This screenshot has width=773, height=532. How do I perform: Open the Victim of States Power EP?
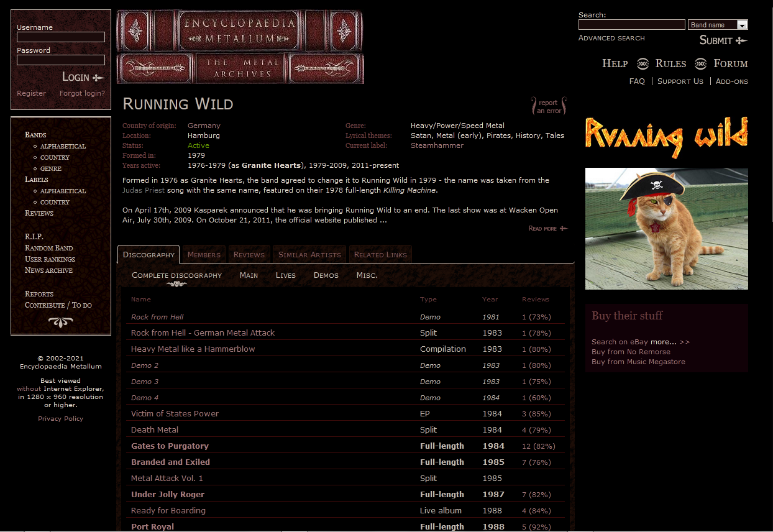(x=175, y=414)
